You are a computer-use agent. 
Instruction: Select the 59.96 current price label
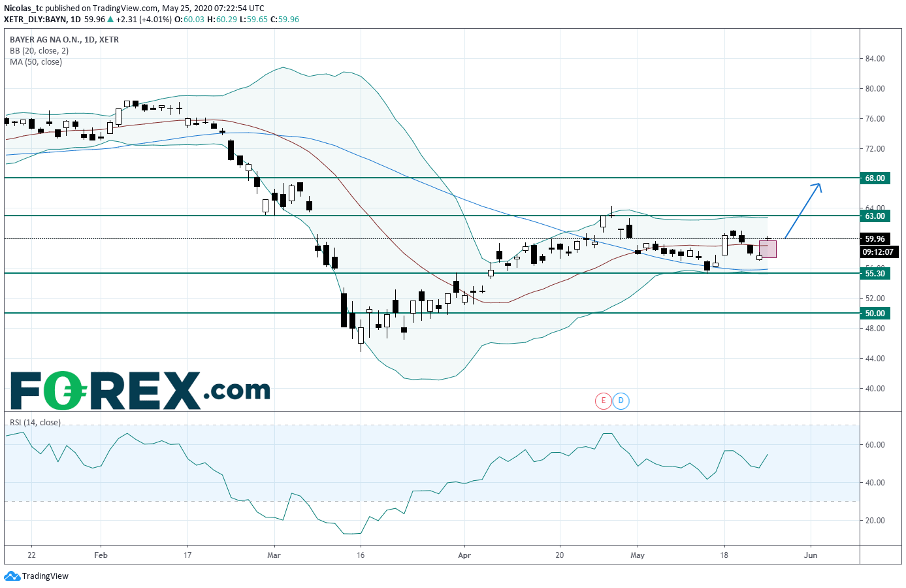[x=875, y=239]
